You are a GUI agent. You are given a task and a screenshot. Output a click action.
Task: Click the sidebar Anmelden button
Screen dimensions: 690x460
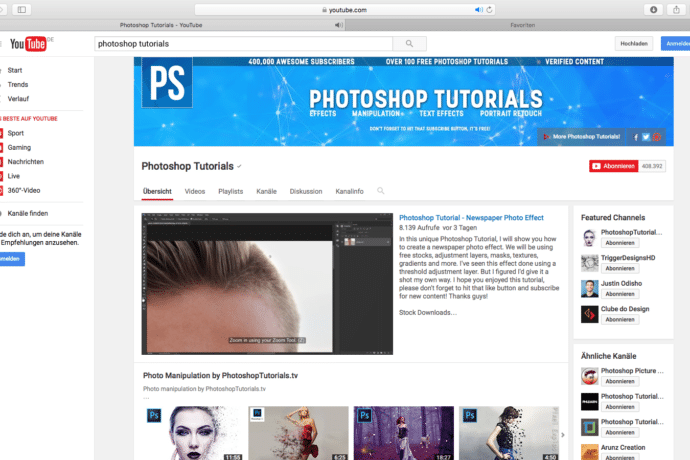(x=11, y=259)
